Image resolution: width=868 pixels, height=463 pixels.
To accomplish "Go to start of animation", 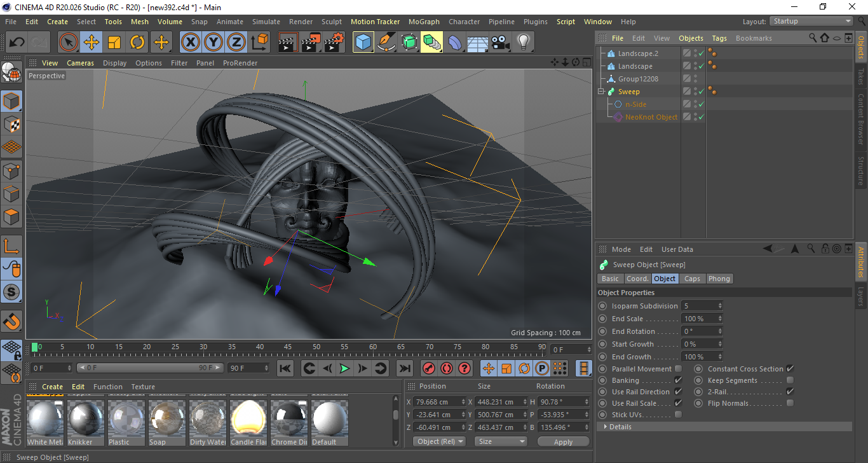I will [285, 368].
